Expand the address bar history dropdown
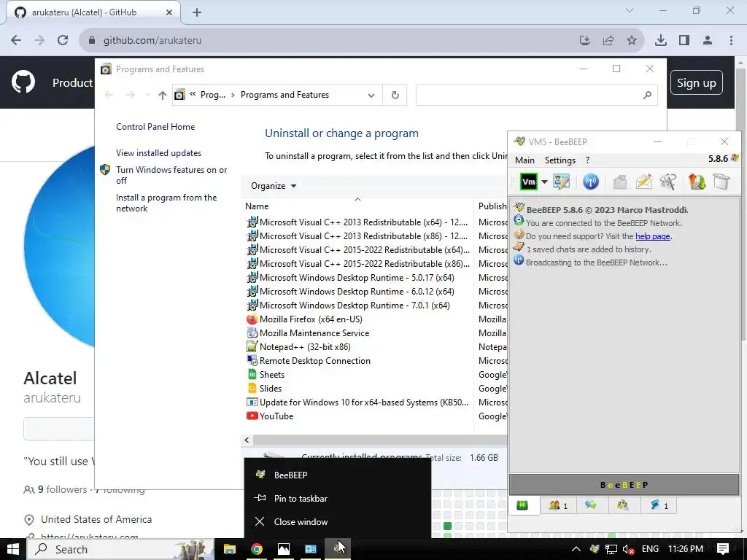 (371, 95)
